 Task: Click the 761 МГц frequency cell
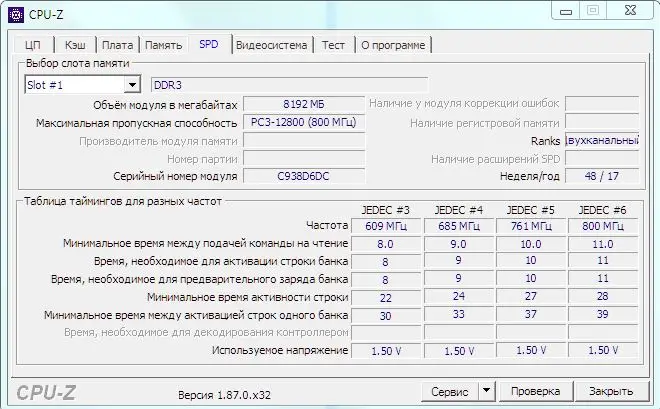531,226
